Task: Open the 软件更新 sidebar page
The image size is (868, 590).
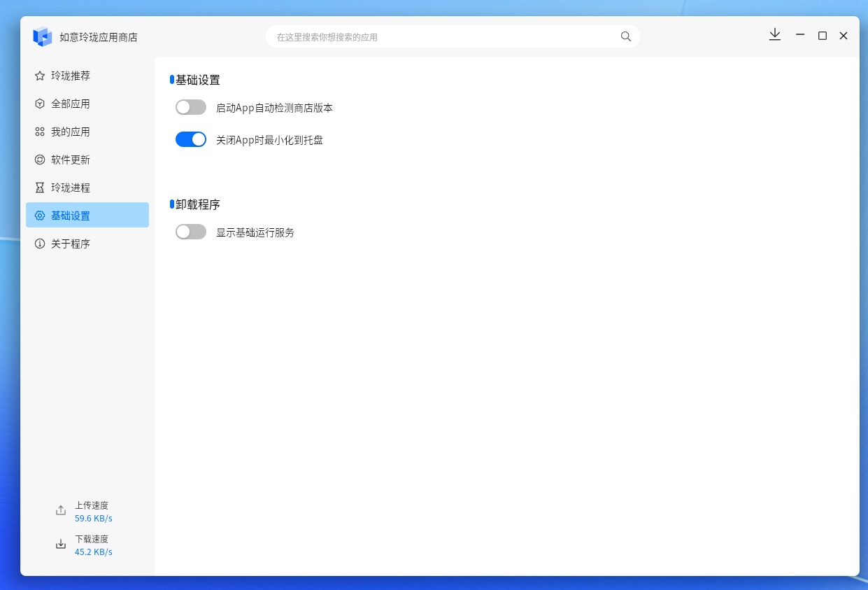Action: coord(87,160)
